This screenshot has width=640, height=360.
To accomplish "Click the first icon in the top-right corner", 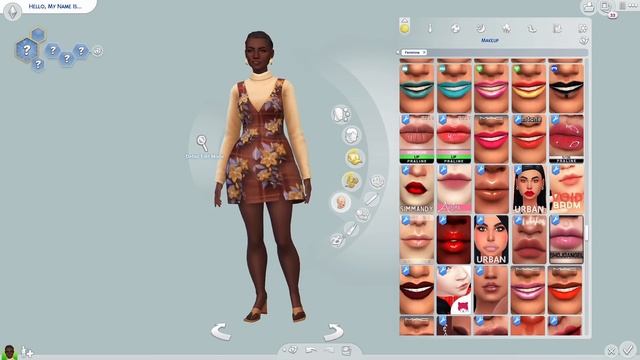I will tap(588, 7).
